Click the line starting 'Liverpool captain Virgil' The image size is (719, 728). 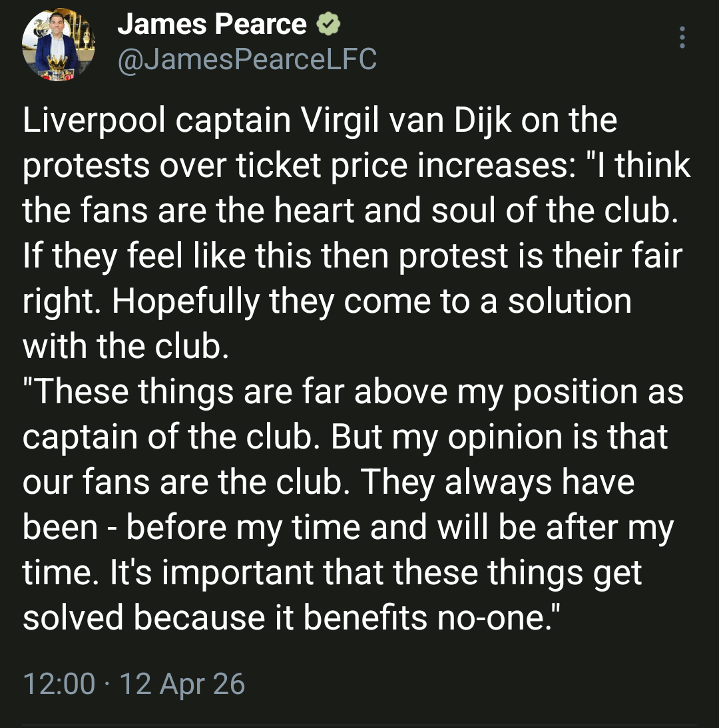(320, 120)
